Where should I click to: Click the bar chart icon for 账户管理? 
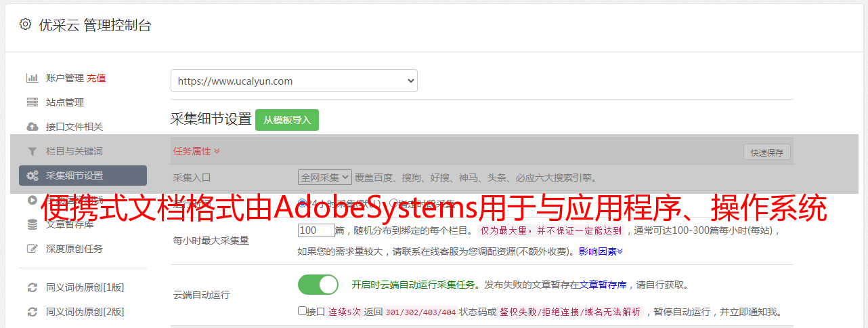(32, 78)
